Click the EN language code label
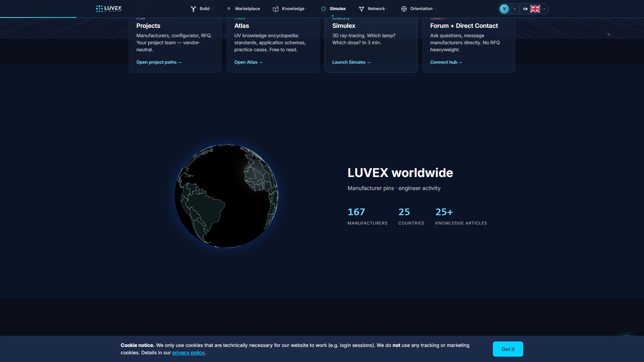The width and height of the screenshot is (644, 362). (x=525, y=9)
